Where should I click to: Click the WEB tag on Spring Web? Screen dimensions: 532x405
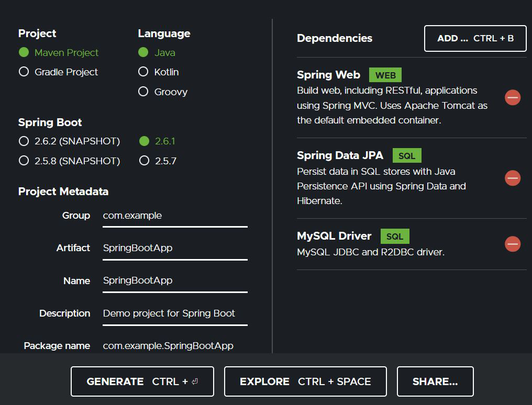coord(385,75)
